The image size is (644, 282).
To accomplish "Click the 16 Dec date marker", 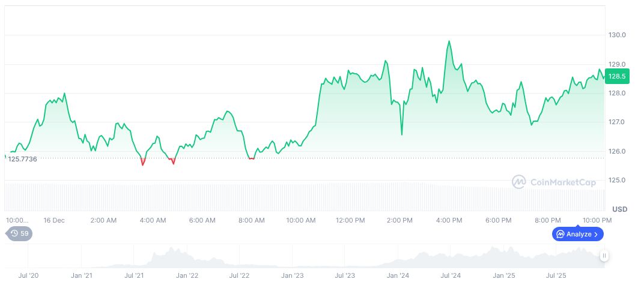I will [x=54, y=220].
